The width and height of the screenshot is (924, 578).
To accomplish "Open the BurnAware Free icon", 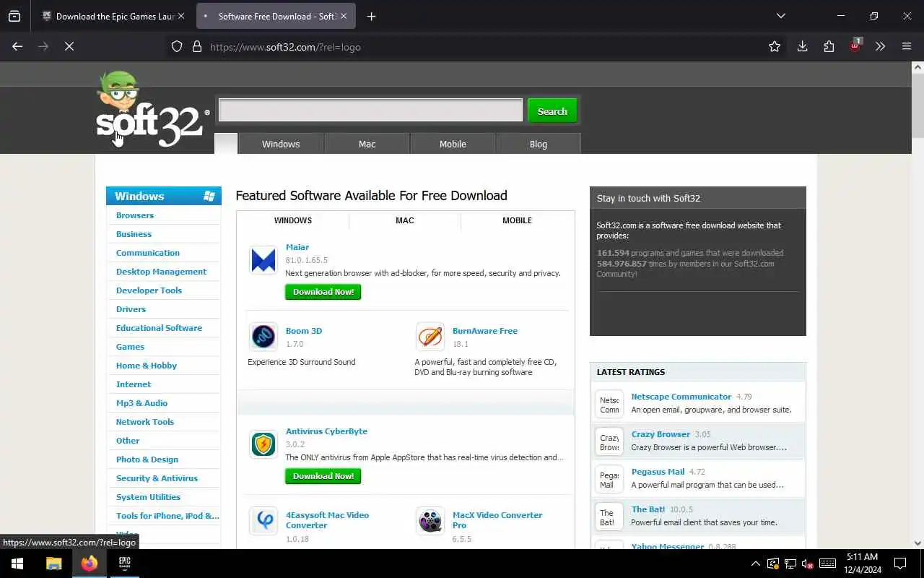I will point(430,337).
